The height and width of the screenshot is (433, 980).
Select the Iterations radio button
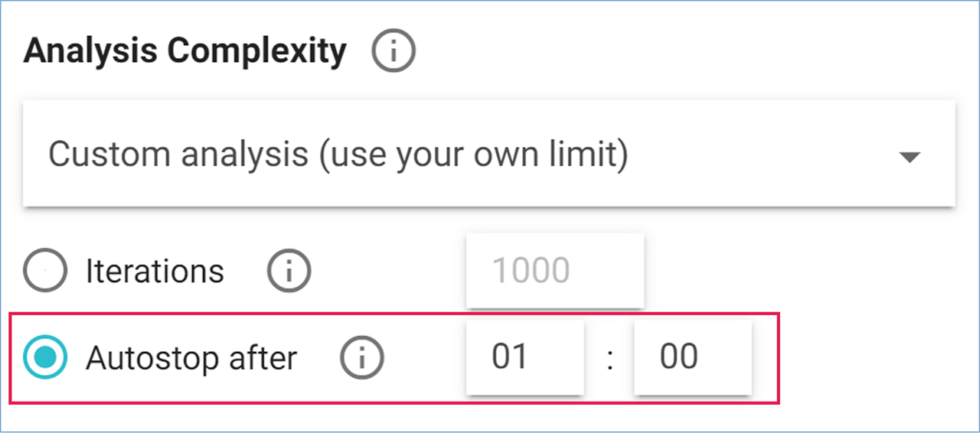click(x=45, y=271)
